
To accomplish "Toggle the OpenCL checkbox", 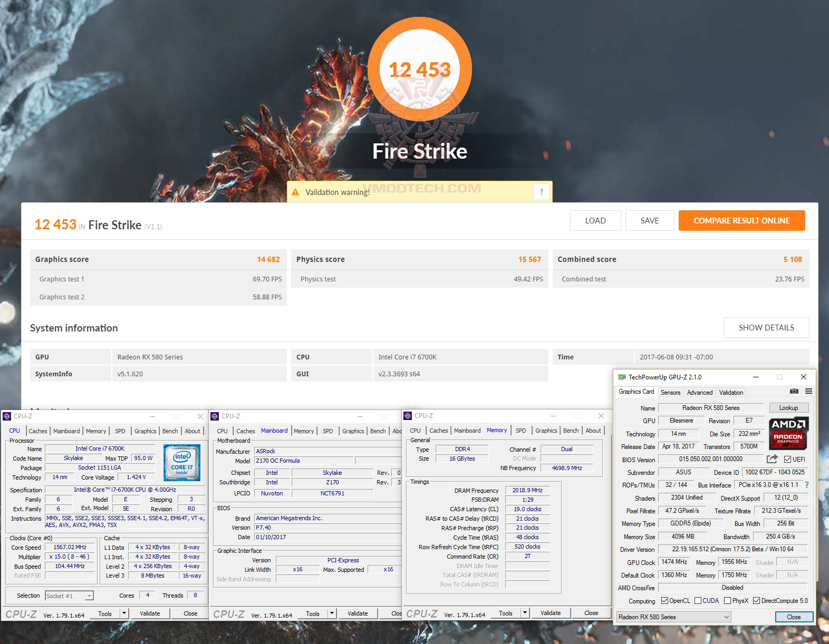I will pyautogui.click(x=664, y=601).
